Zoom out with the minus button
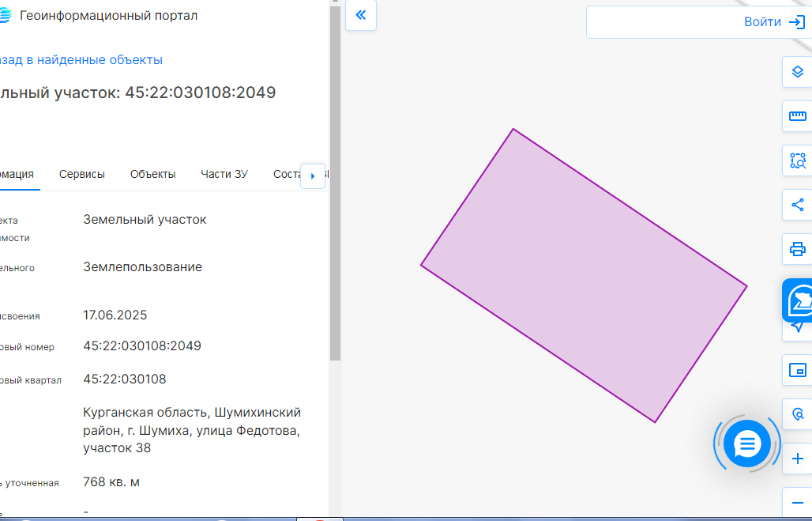Viewport: 812px width, 521px height. coord(798,502)
